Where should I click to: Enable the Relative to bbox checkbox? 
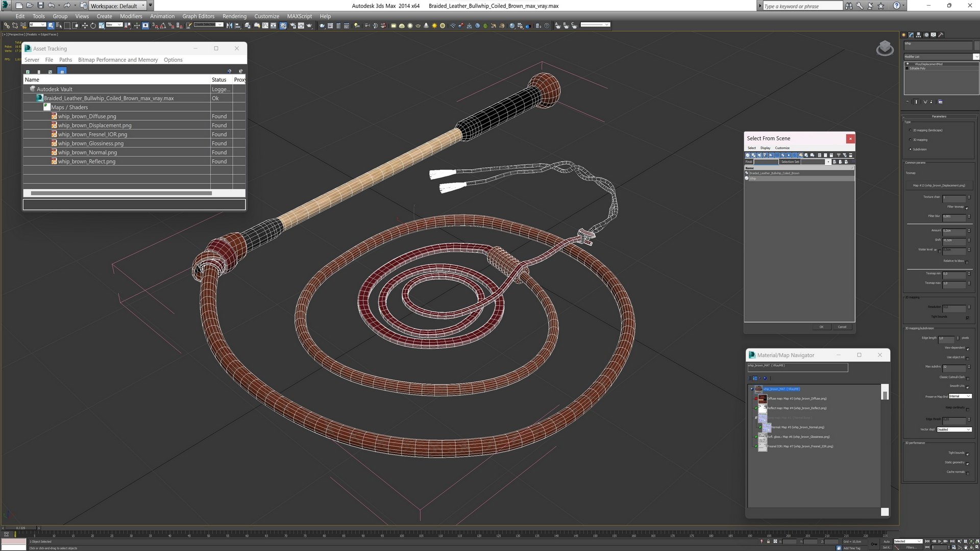coord(967,262)
